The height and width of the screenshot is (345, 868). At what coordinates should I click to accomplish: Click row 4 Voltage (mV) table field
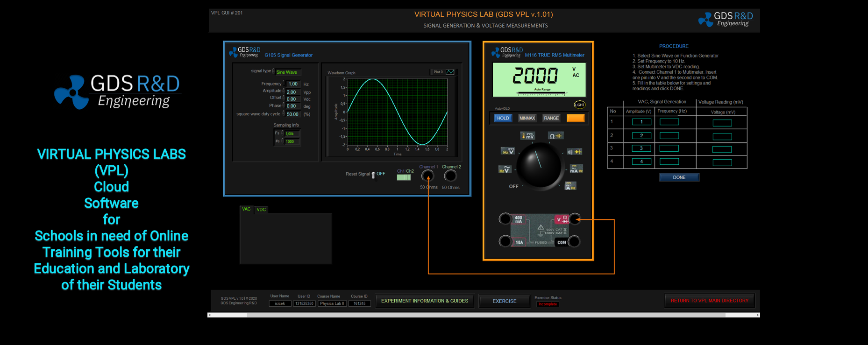[x=722, y=162]
